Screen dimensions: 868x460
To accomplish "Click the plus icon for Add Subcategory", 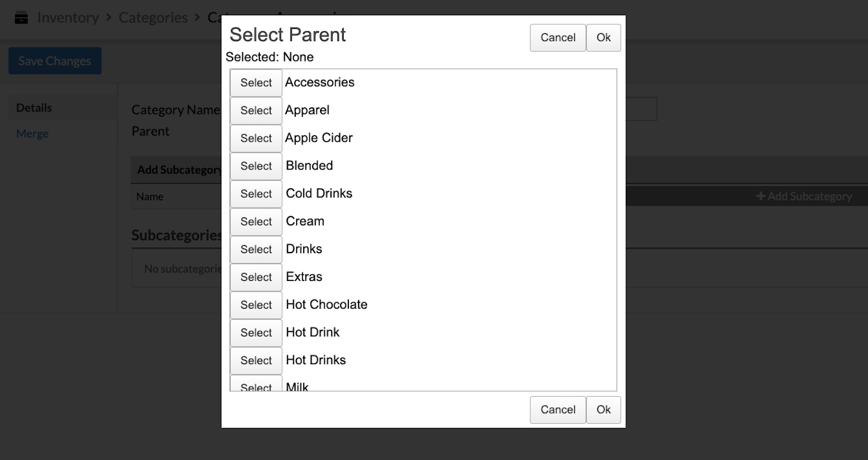I will coord(761,197).
